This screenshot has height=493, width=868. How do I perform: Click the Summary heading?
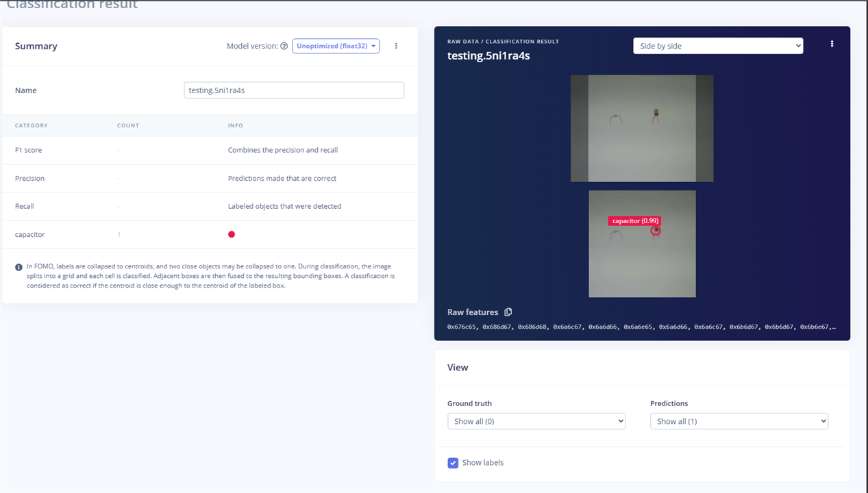(36, 46)
